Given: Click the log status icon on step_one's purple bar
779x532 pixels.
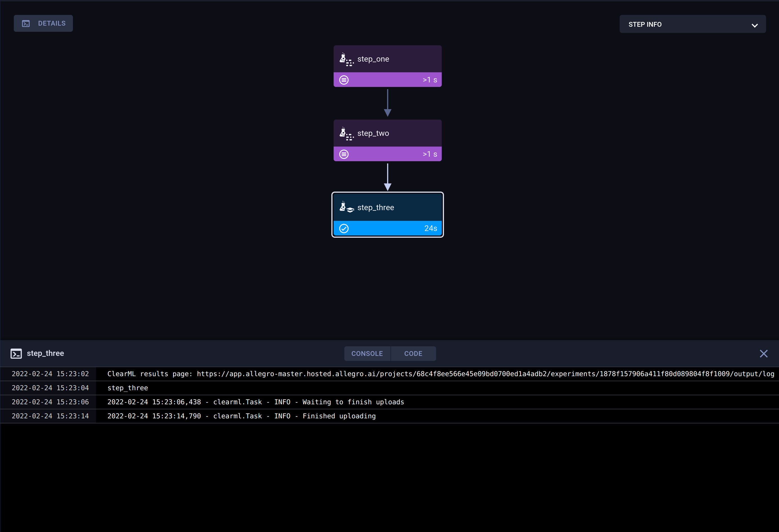Looking at the screenshot, I should [x=344, y=80].
